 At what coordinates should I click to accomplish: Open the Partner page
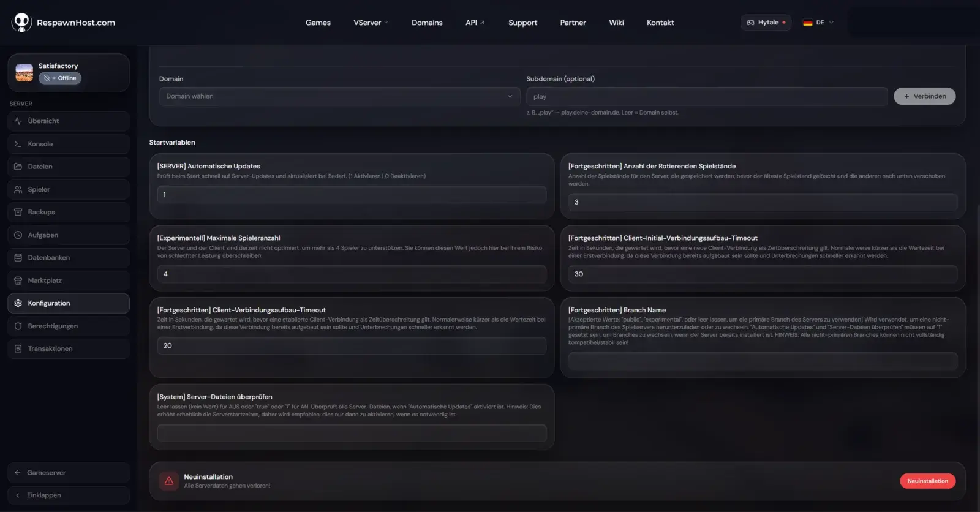tap(573, 23)
